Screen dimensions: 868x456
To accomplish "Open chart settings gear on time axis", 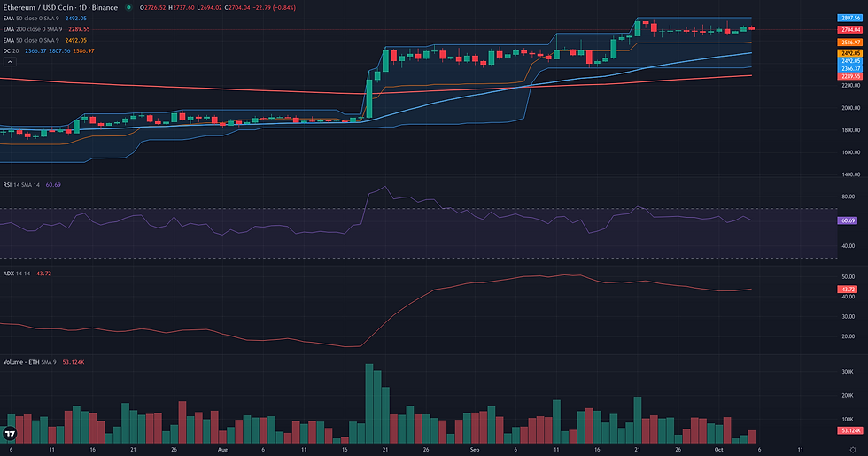I will point(852,450).
